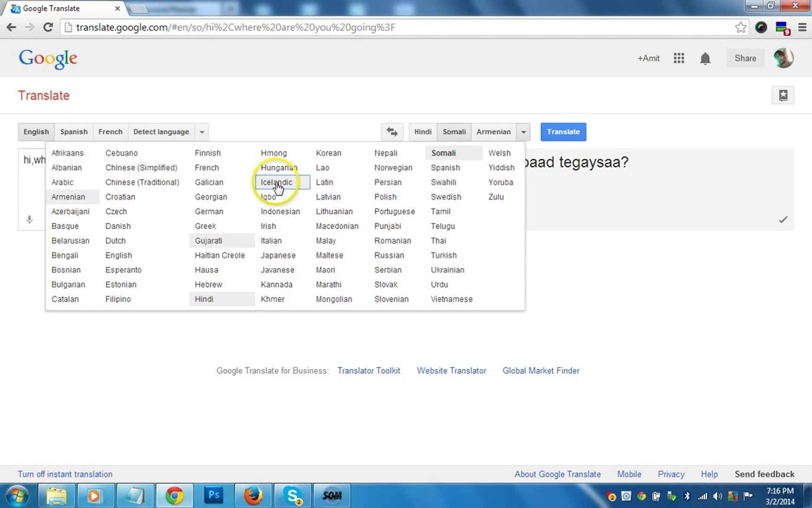Viewport: 812px width, 508px height.
Task: Toggle Hindi as target language
Action: click(x=422, y=132)
